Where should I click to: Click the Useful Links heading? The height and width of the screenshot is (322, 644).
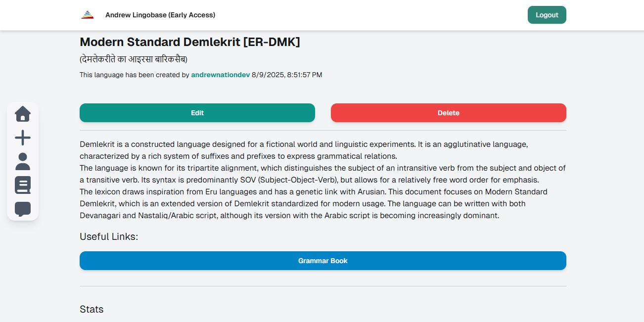[x=109, y=236]
